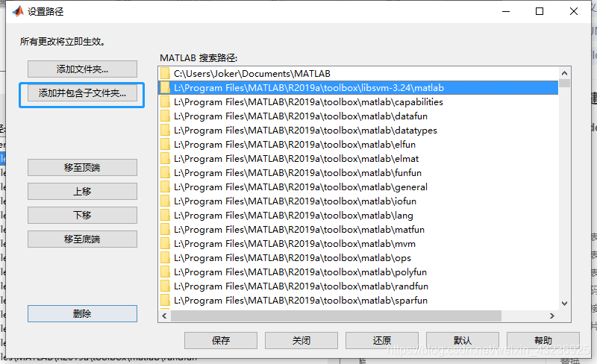
Task: Select the toolbox\matlab\mvm path text
Action: coord(295,244)
